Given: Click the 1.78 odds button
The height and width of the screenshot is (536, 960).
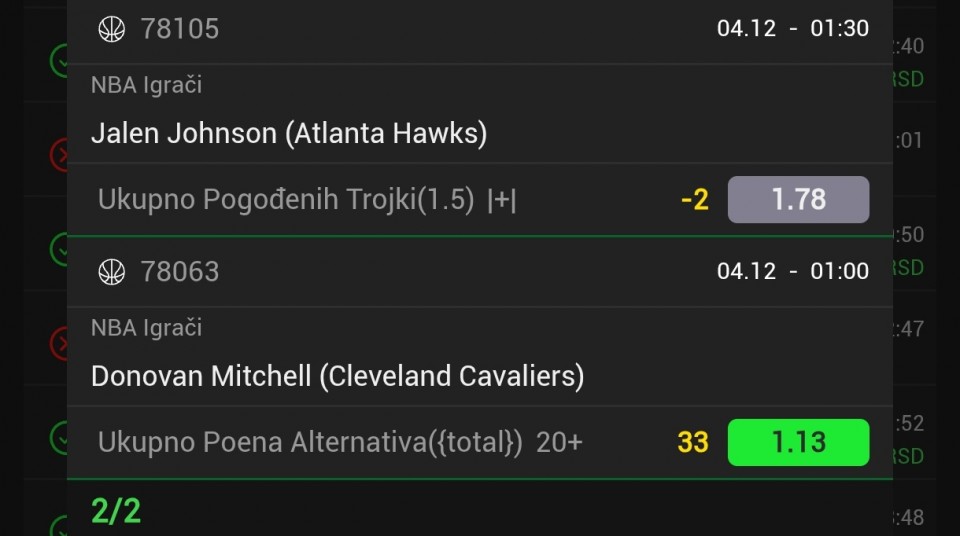Looking at the screenshot, I should (x=798, y=199).
